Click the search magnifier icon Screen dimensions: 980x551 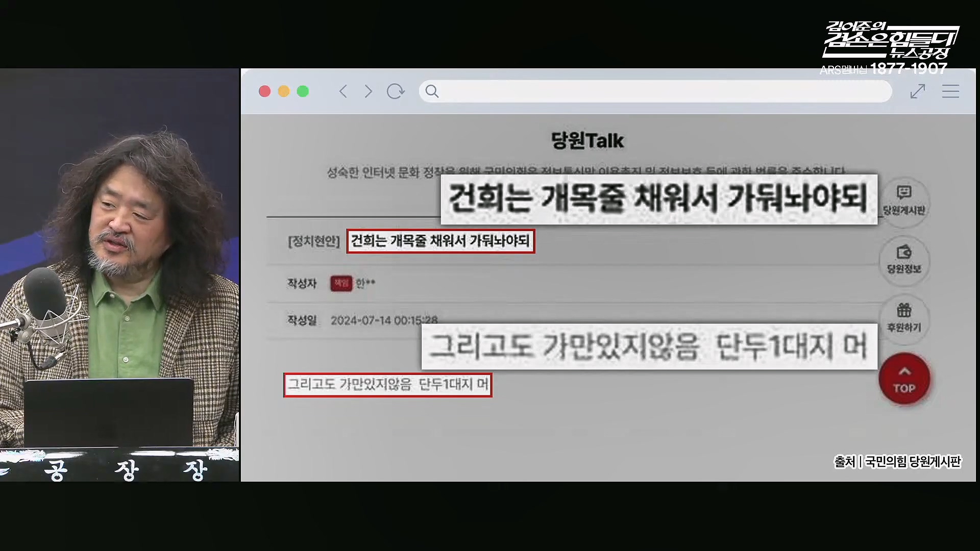432,91
